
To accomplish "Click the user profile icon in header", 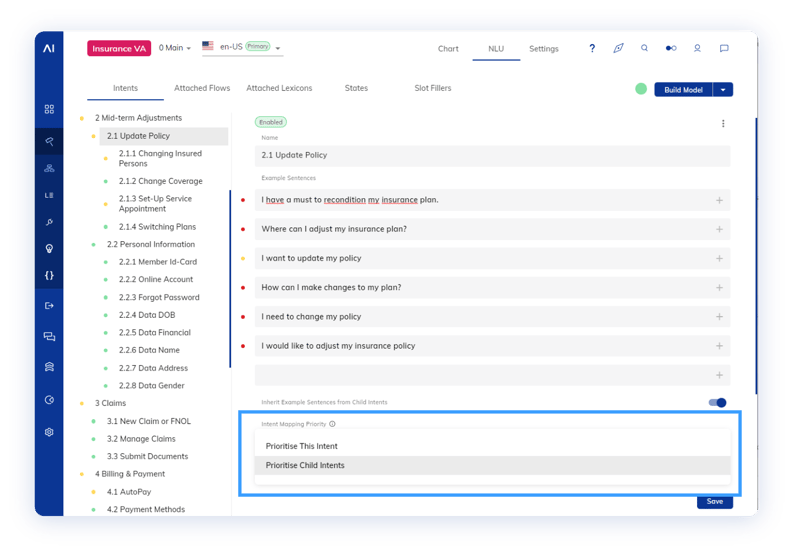I will click(x=697, y=48).
